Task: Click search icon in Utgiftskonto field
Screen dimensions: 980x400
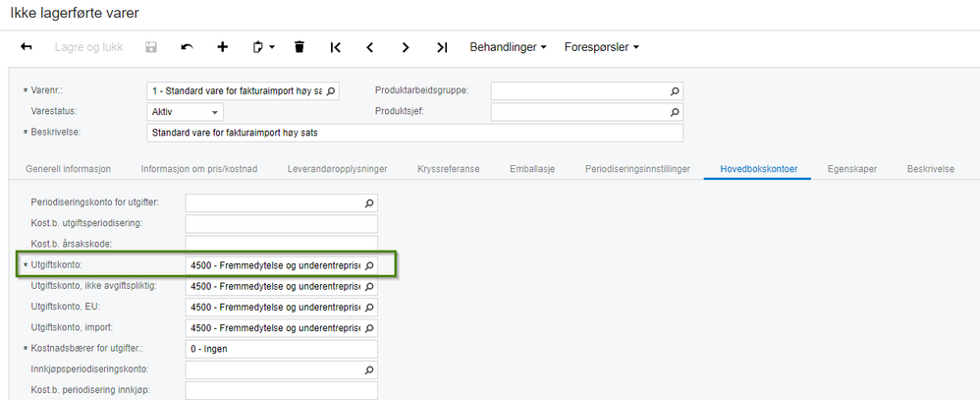Action: coord(369,266)
